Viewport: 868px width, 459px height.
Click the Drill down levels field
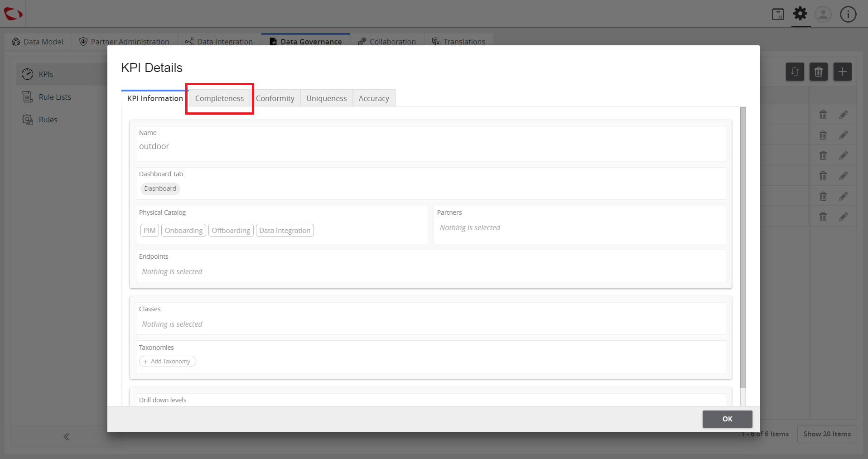tap(431, 400)
